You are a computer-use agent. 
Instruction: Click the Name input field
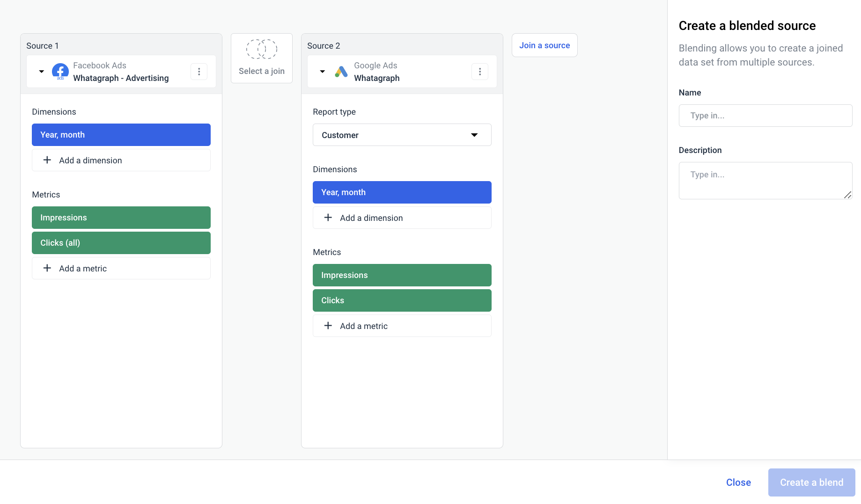coord(765,115)
